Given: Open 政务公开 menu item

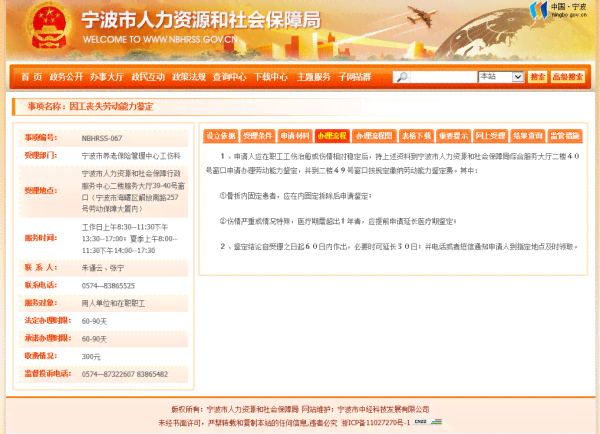Looking at the screenshot, I should 66,77.
